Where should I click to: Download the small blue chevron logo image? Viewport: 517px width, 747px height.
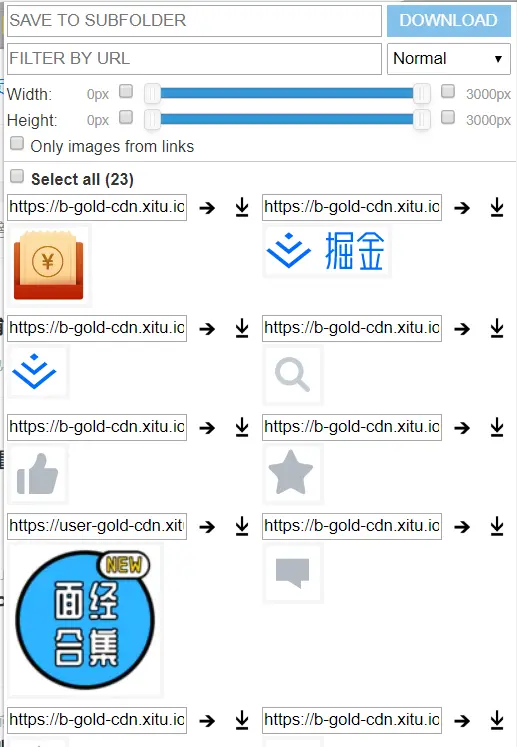coord(242,328)
